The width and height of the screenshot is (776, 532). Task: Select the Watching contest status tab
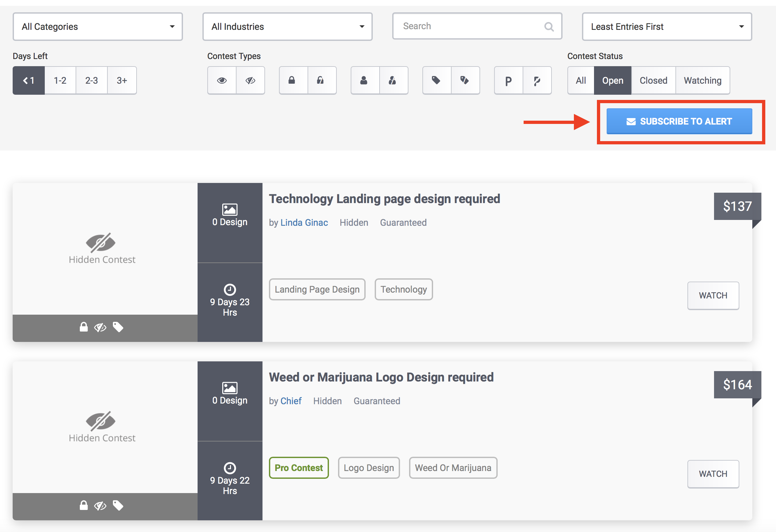702,80
